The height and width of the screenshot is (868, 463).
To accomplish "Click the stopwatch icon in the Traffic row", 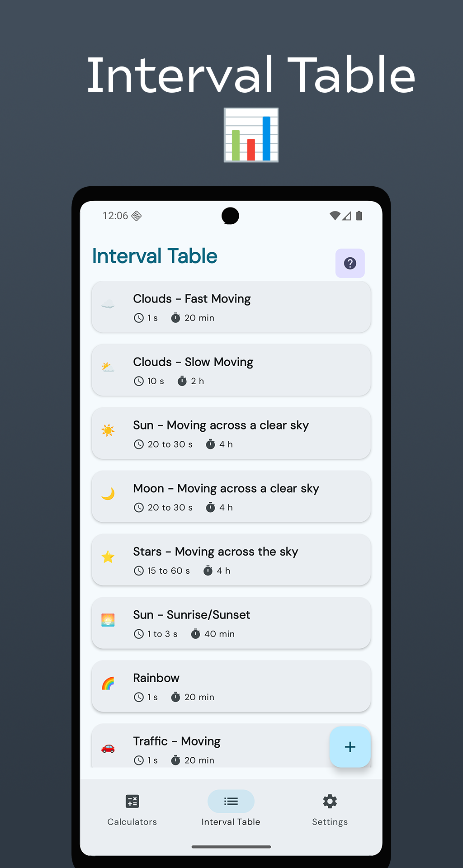I will pyautogui.click(x=175, y=760).
